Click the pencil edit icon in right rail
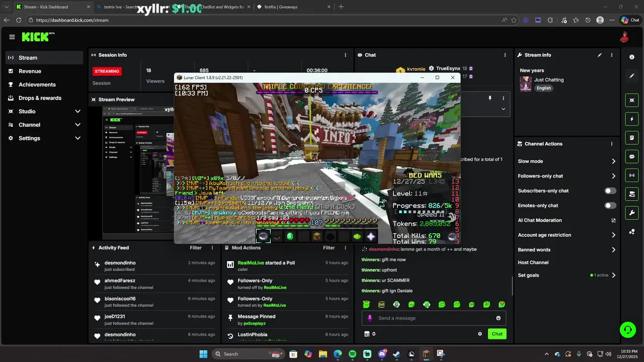 tap(632, 76)
